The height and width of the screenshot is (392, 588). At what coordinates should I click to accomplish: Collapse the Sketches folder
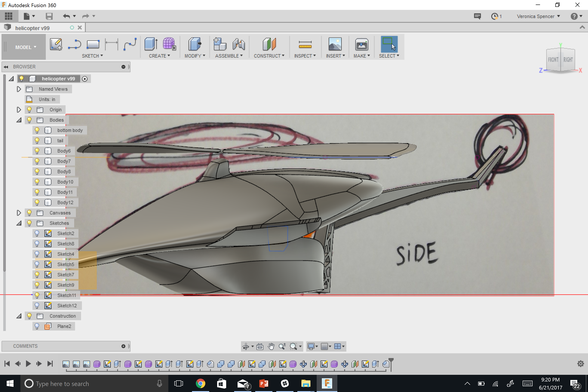coord(19,223)
